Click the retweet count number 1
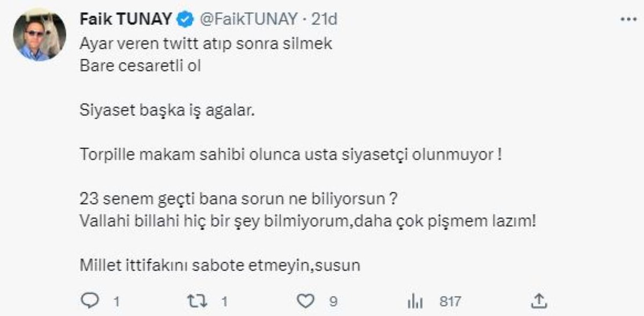The width and height of the screenshot is (644, 316). pos(224,301)
